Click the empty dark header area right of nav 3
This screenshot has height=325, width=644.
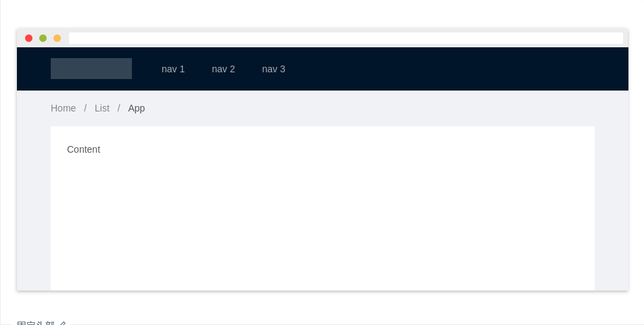coord(460,69)
